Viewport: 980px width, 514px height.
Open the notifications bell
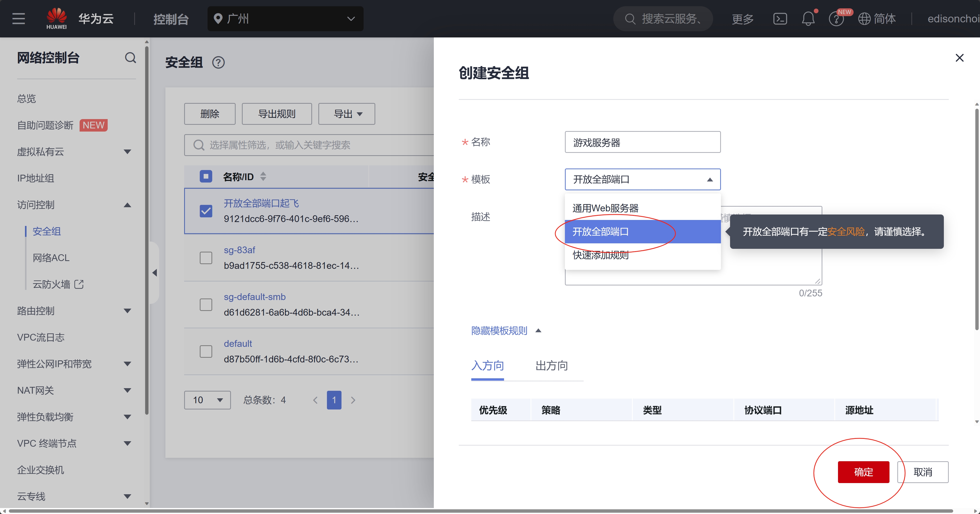coord(808,19)
